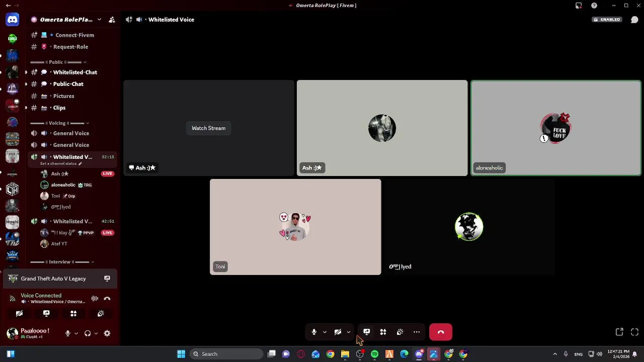Open the Connect-Fivem channel
Viewport: 644px width, 362px height.
(72, 35)
